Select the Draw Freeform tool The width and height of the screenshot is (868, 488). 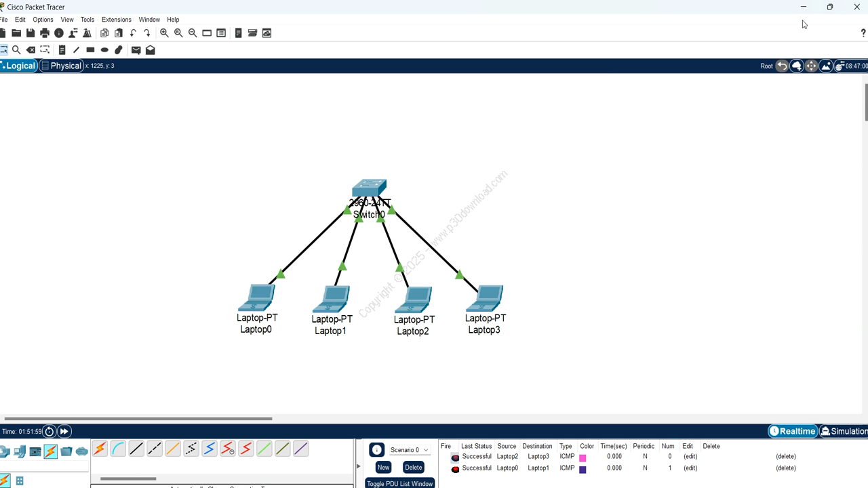pos(119,49)
